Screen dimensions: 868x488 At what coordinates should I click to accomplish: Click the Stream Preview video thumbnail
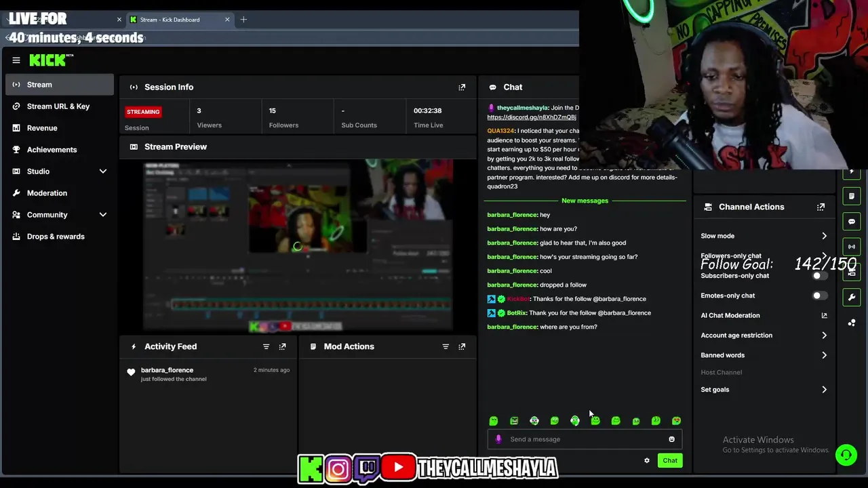pos(298,245)
